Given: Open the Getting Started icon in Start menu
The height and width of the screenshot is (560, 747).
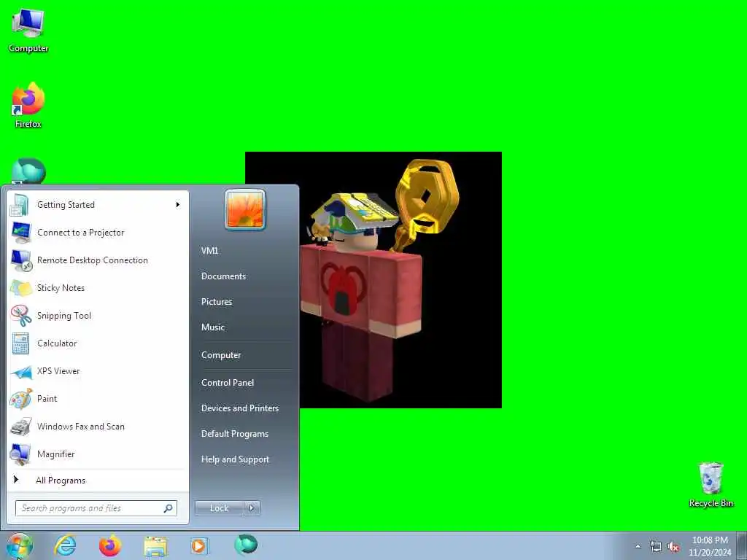Looking at the screenshot, I should click(x=20, y=205).
